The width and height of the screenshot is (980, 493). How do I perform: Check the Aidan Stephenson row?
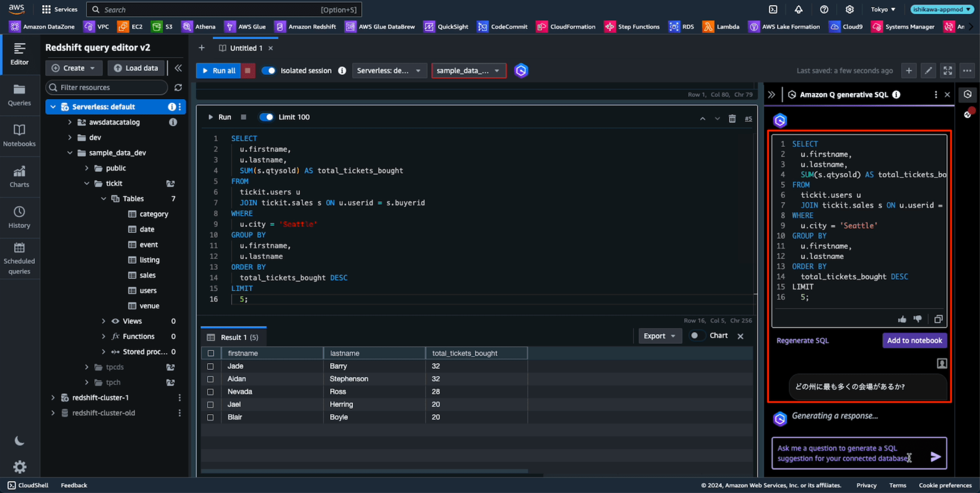210,379
